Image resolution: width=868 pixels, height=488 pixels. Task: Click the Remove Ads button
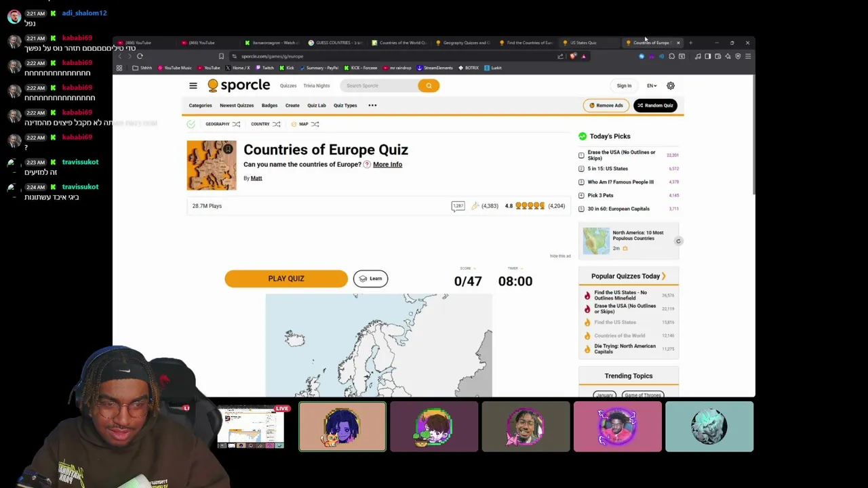(606, 105)
